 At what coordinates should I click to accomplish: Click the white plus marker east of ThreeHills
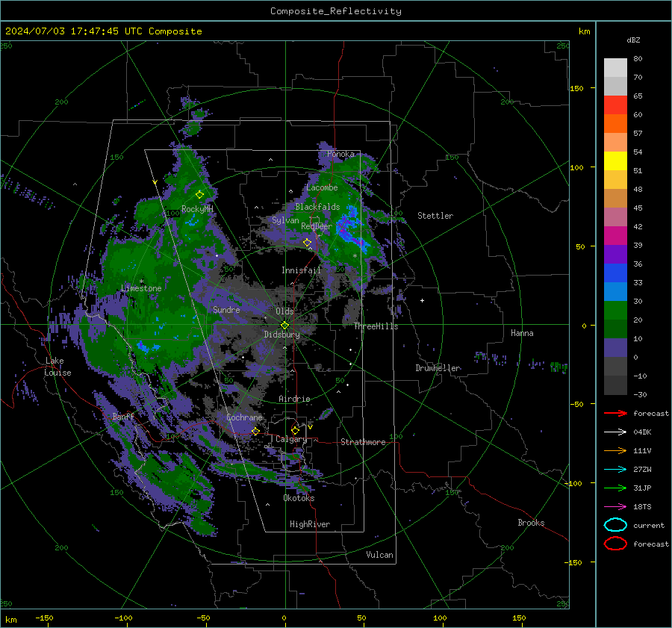click(422, 300)
